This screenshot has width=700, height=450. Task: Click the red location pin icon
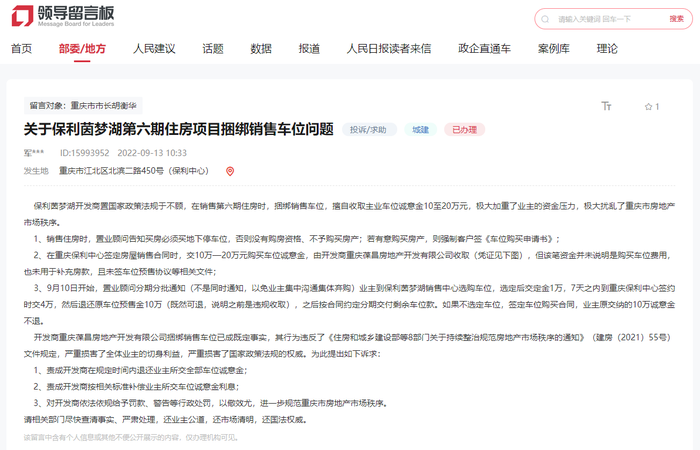click(x=230, y=171)
